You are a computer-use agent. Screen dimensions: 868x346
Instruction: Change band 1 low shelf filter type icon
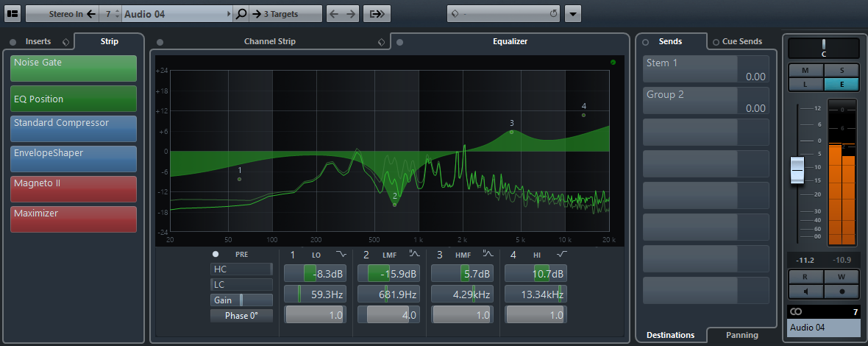click(341, 254)
